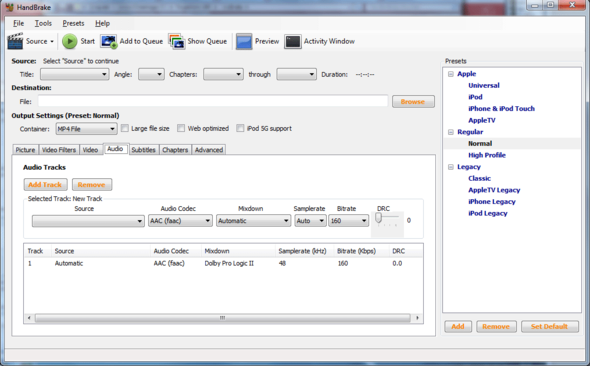Screen dimensions: 590x366
Task: Click the Add Track button
Action: tap(45, 185)
